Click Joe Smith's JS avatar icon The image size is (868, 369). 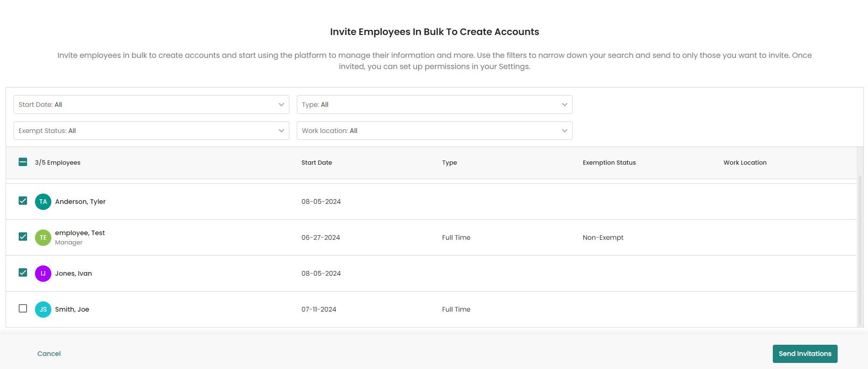[43, 309]
